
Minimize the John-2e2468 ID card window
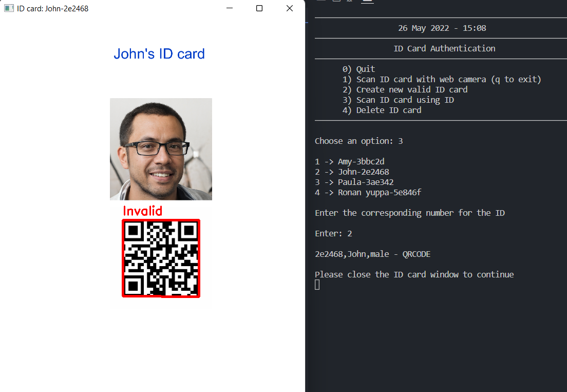(229, 8)
